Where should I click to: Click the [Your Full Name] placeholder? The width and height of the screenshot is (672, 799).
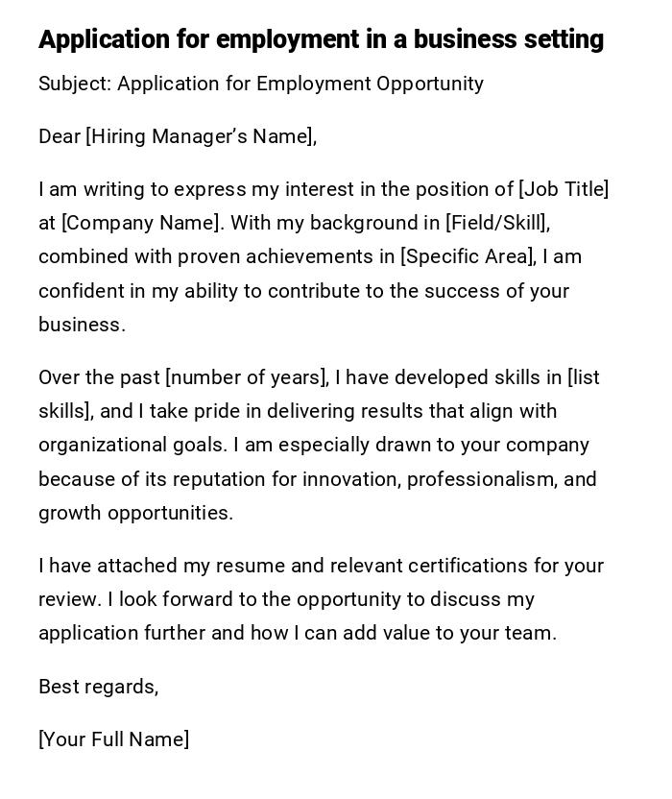click(114, 739)
